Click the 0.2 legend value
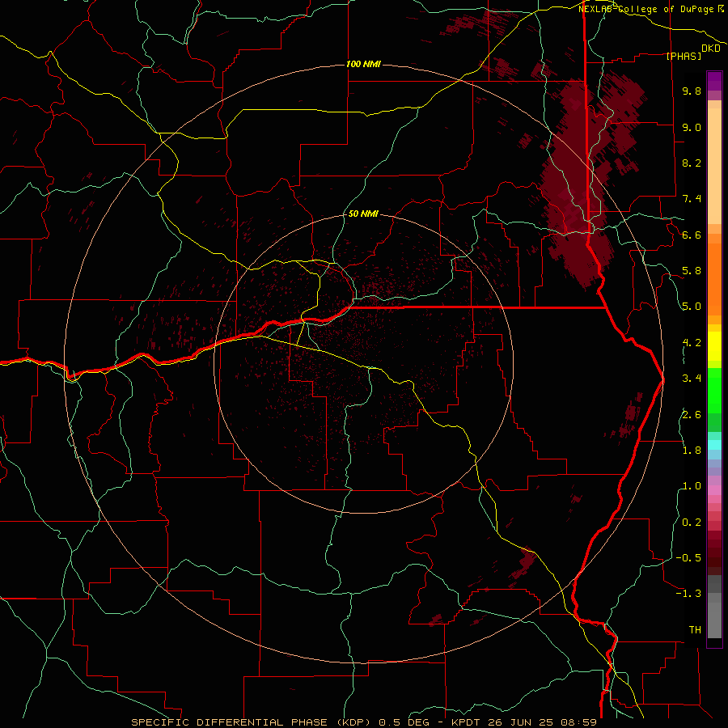Image resolution: width=728 pixels, height=728 pixels. (692, 523)
